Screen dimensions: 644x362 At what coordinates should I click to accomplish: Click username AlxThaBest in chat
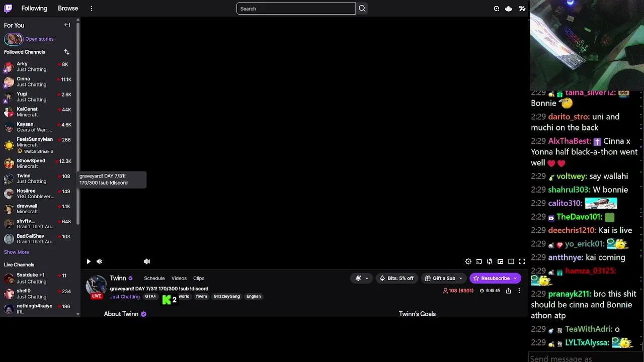[x=569, y=141]
